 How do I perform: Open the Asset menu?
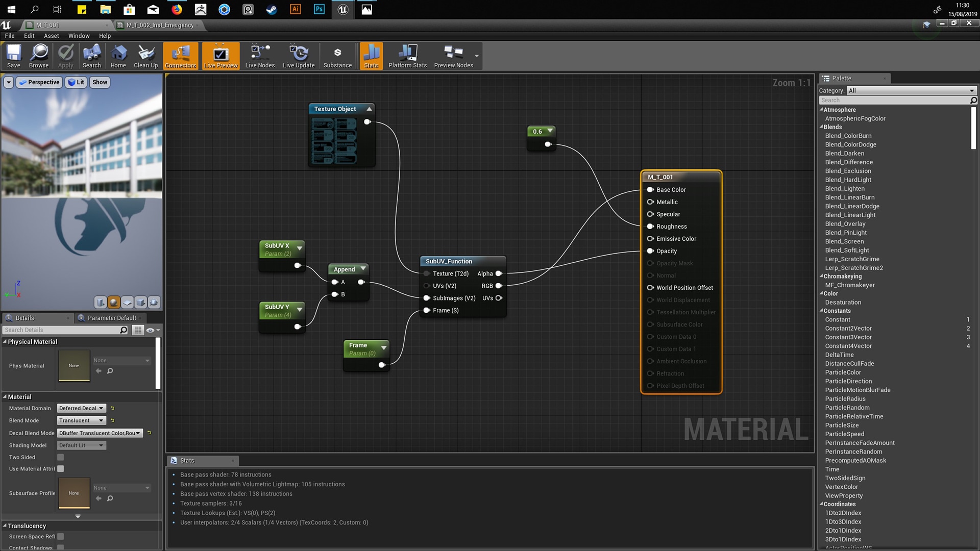pyautogui.click(x=51, y=36)
